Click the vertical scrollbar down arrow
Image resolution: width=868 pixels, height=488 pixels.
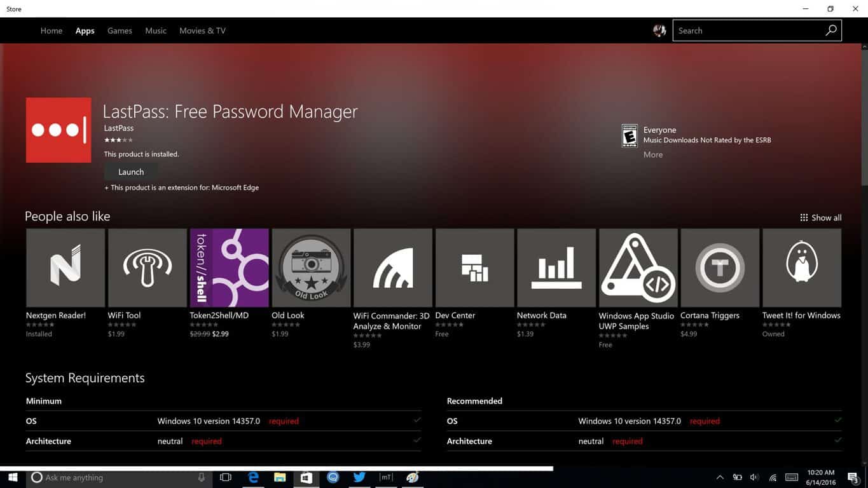[x=864, y=463]
